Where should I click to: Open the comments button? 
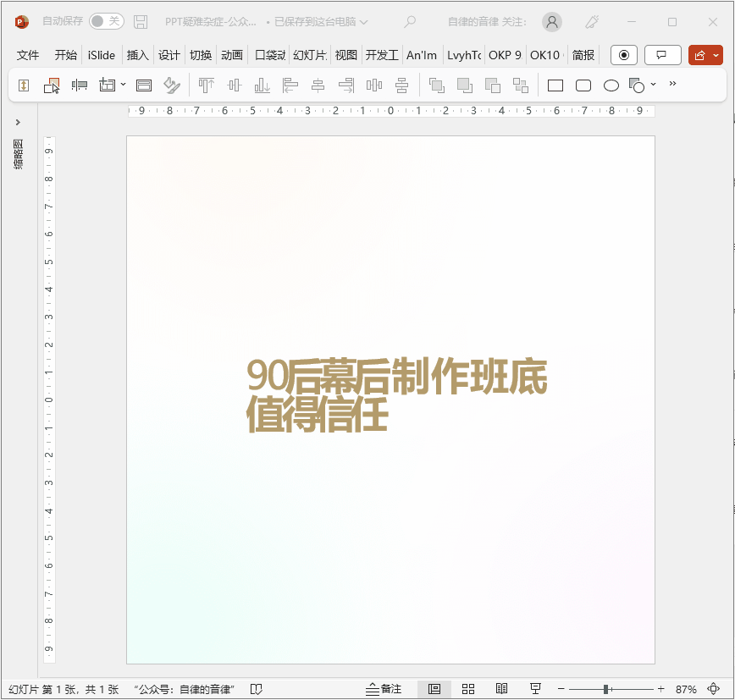coord(662,55)
